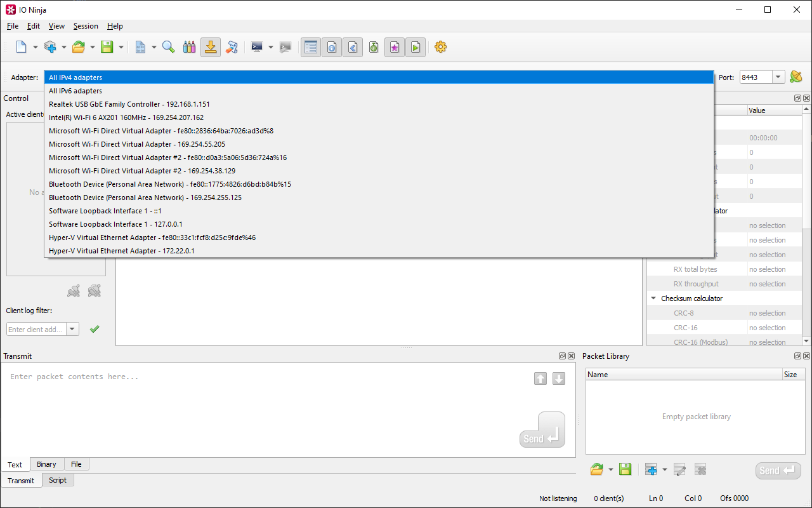Select All IPv6 adapters option
Viewport: 812px width, 508px height.
coord(379,91)
